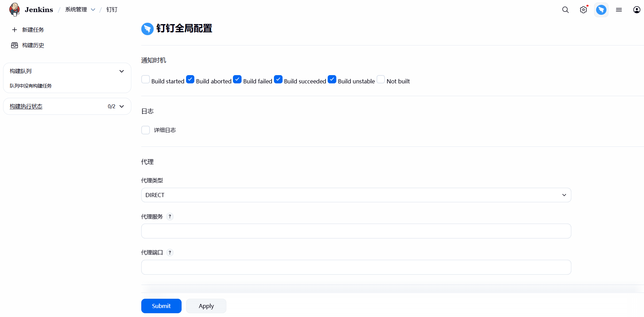Expand the 系统管理 breadcrumb chevron

click(x=93, y=10)
